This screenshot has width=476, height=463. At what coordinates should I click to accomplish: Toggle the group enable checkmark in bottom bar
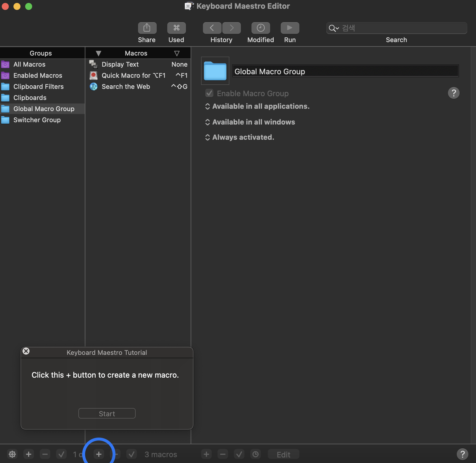[x=61, y=454]
